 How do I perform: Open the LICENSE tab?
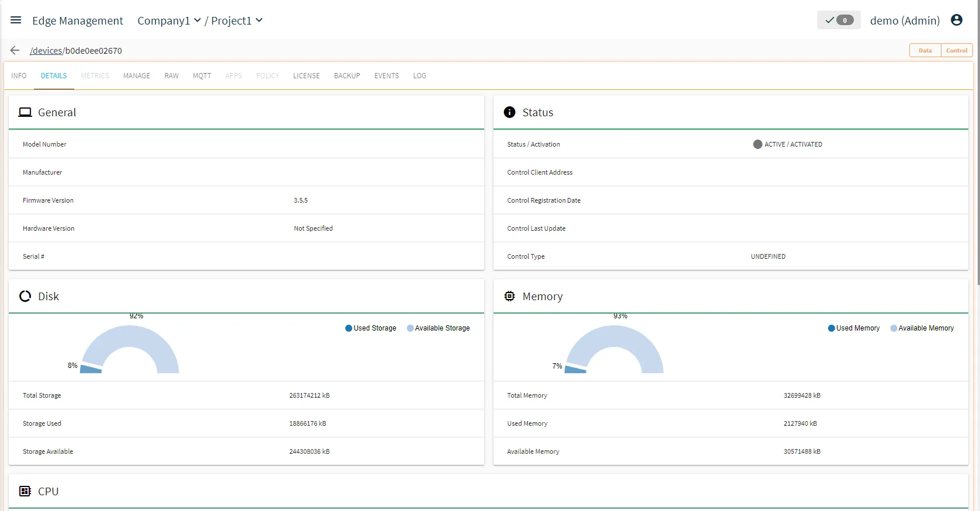click(307, 76)
